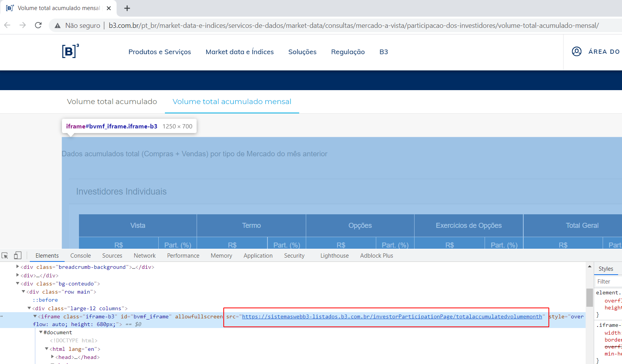
Task: Click the 'Exercícios de Opções' column header
Action: coord(469,226)
